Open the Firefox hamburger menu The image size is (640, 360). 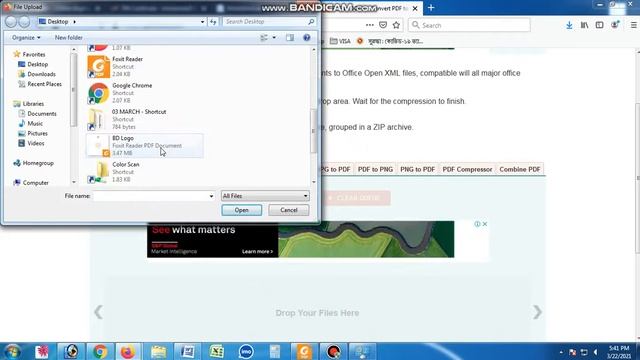pos(634,25)
